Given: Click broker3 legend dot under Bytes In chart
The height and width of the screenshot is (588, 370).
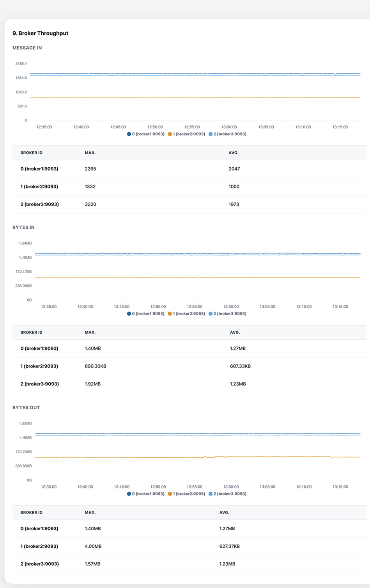Looking at the screenshot, I should coord(211,314).
